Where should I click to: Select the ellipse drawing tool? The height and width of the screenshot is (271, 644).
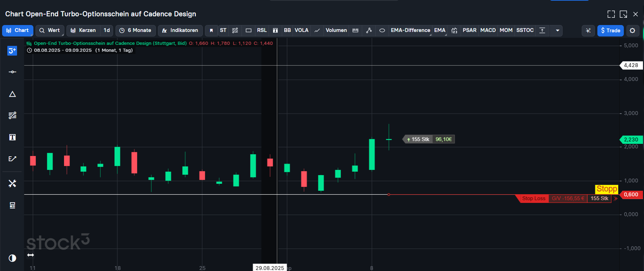[x=382, y=31]
